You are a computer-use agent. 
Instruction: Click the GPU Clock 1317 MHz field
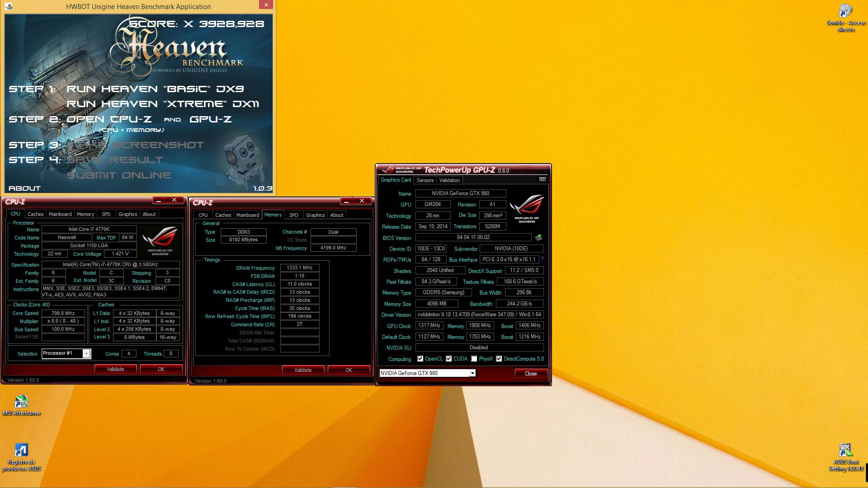[x=429, y=325]
